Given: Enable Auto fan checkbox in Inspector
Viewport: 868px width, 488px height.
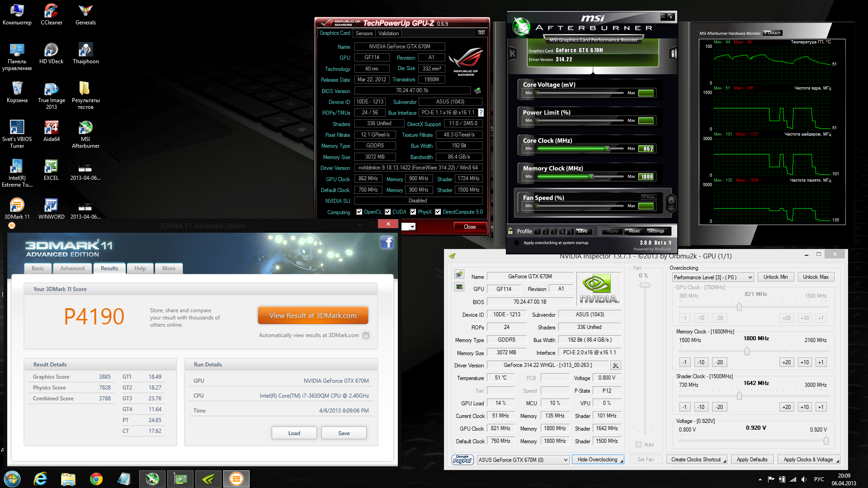Looking at the screenshot, I should [638, 445].
